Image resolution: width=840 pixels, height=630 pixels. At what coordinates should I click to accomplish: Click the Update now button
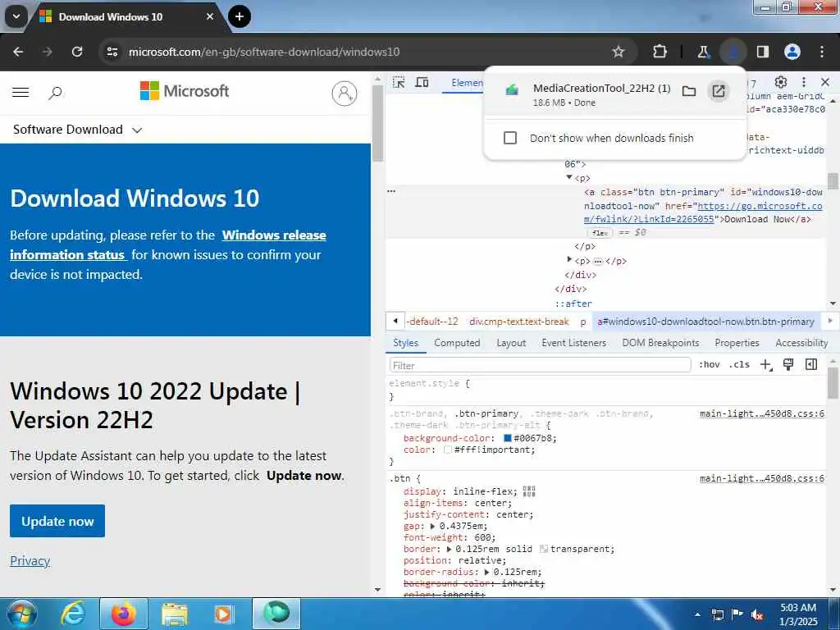57,521
